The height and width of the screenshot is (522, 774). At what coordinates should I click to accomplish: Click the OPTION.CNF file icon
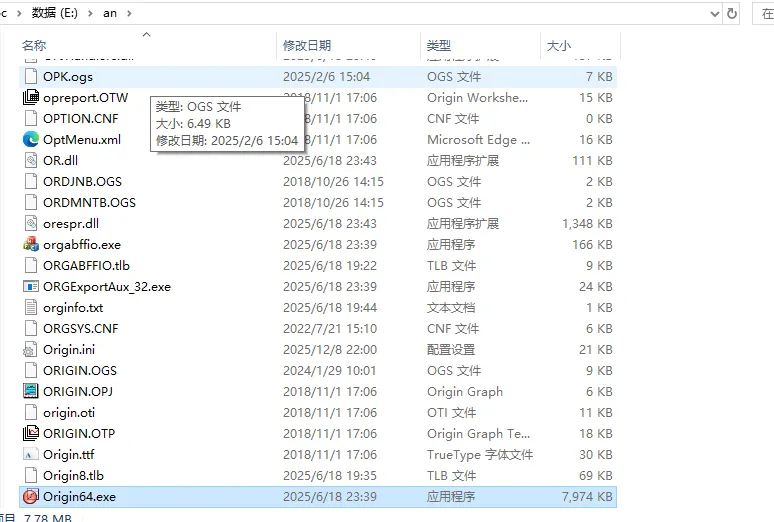(31, 119)
